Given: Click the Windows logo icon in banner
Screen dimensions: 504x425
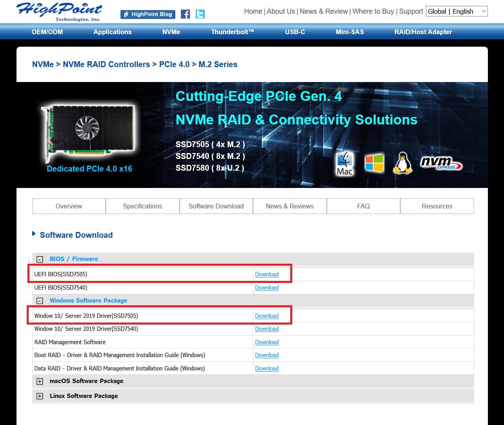Looking at the screenshot, I should coord(374,163).
